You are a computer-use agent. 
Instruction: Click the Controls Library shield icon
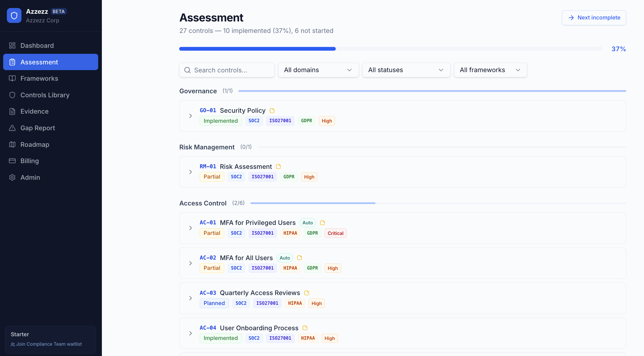[x=12, y=95]
